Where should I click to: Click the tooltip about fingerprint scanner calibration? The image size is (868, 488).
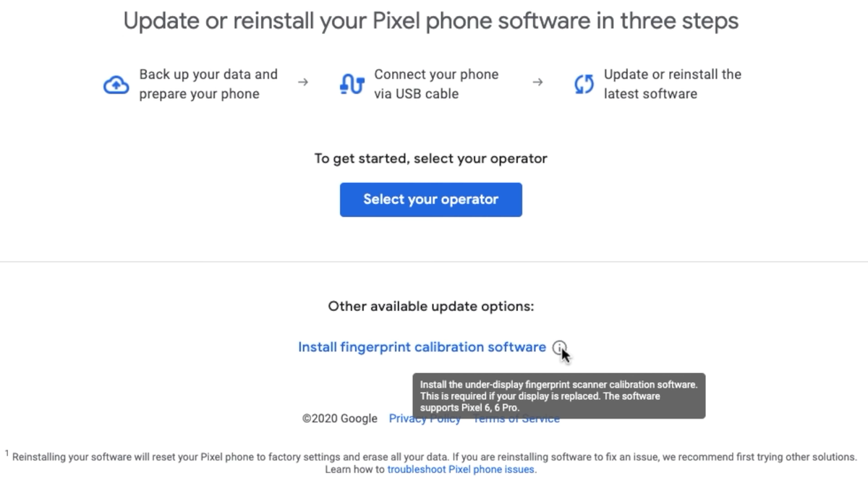point(559,395)
